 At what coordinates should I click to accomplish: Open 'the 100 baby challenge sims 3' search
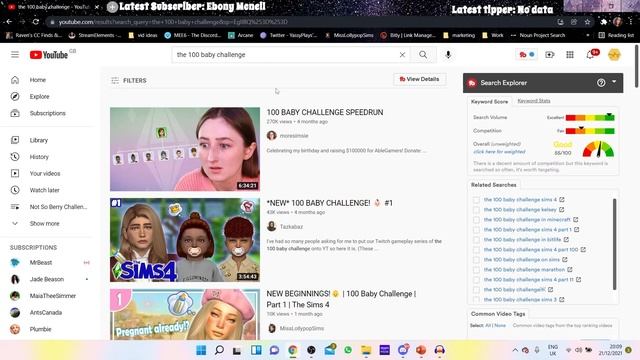520,300
